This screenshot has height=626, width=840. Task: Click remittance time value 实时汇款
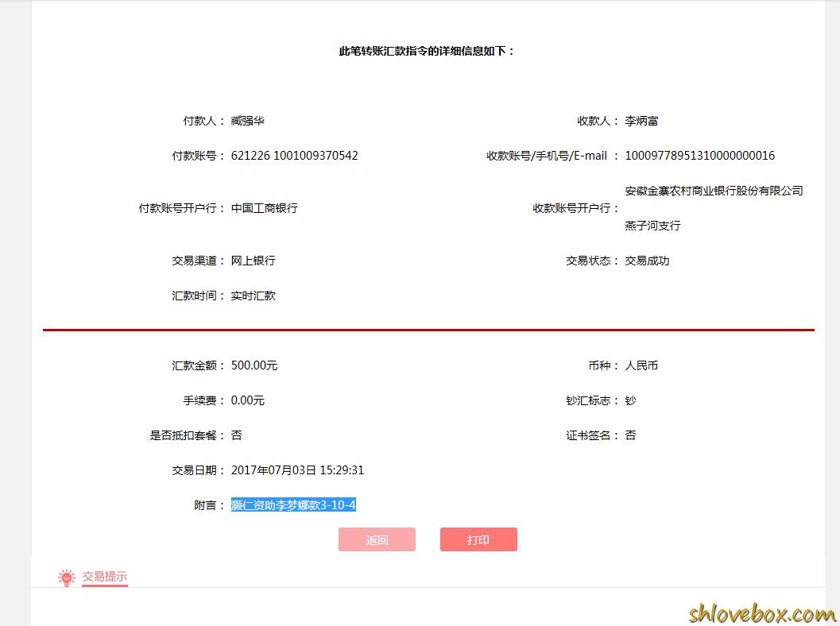point(253,296)
